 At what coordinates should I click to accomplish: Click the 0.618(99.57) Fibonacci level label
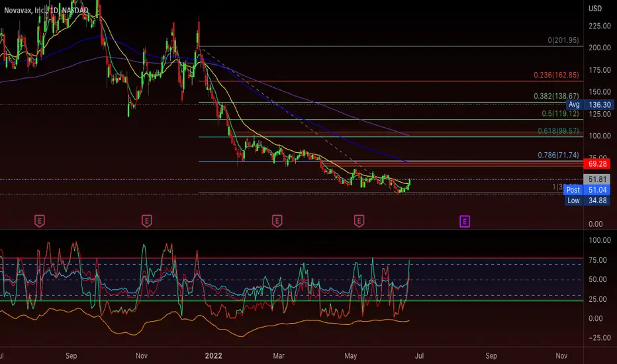click(558, 130)
